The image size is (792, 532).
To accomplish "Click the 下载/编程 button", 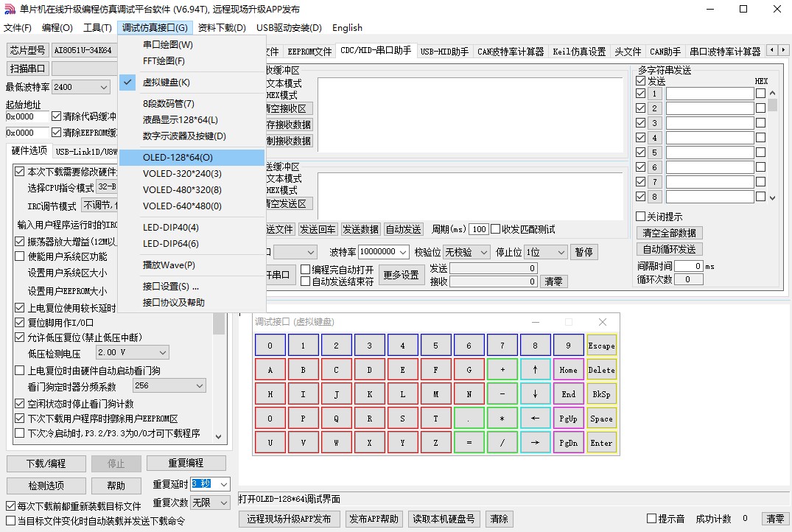I will [46, 463].
